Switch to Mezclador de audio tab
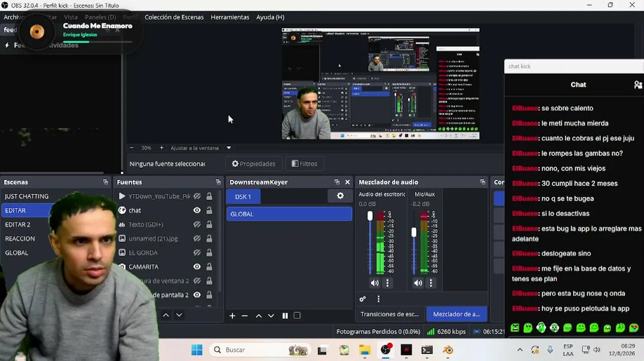Viewport: 644px width, 361px height. point(456,314)
